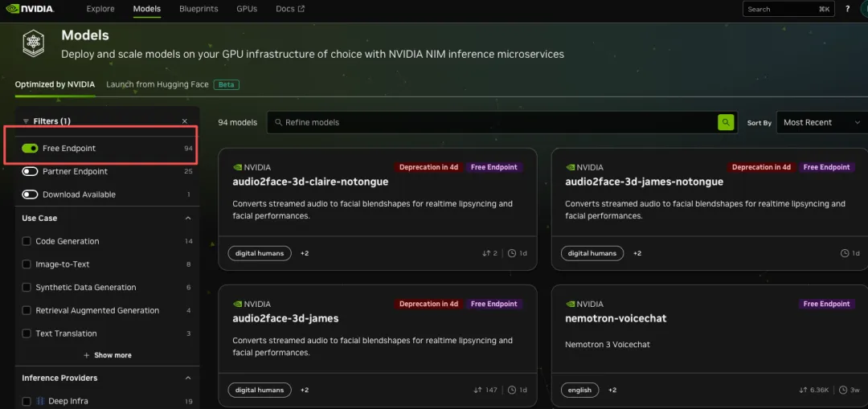Viewport: 868px width, 409px height.
Task: Check the Code Generation checkbox
Action: point(27,241)
